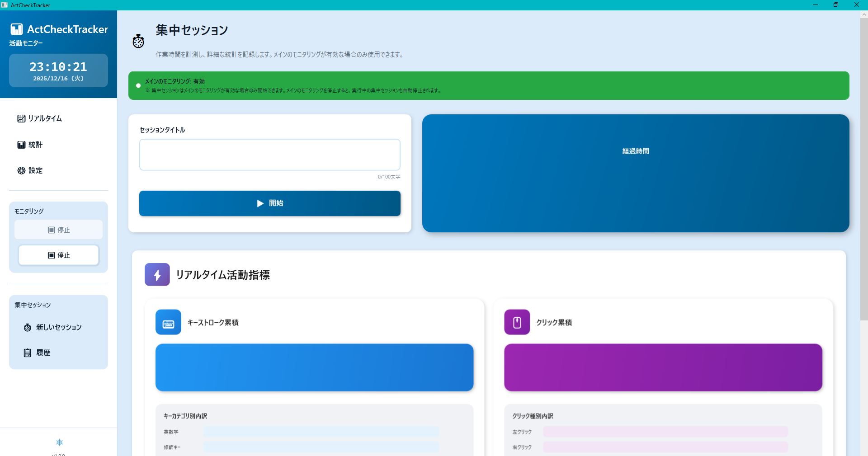Stop monitoring with the upper 停止 button
868x456 pixels.
58,230
